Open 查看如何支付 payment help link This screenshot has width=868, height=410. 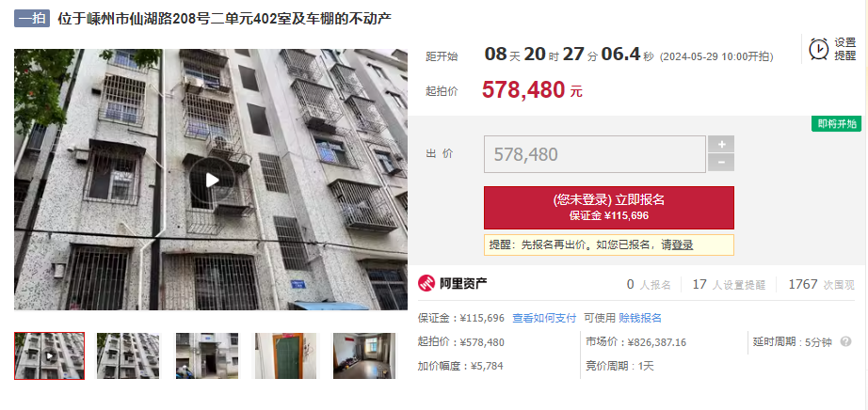tap(544, 318)
